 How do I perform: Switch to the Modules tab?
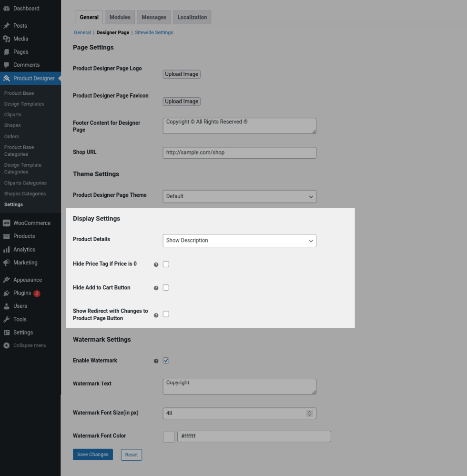120,17
